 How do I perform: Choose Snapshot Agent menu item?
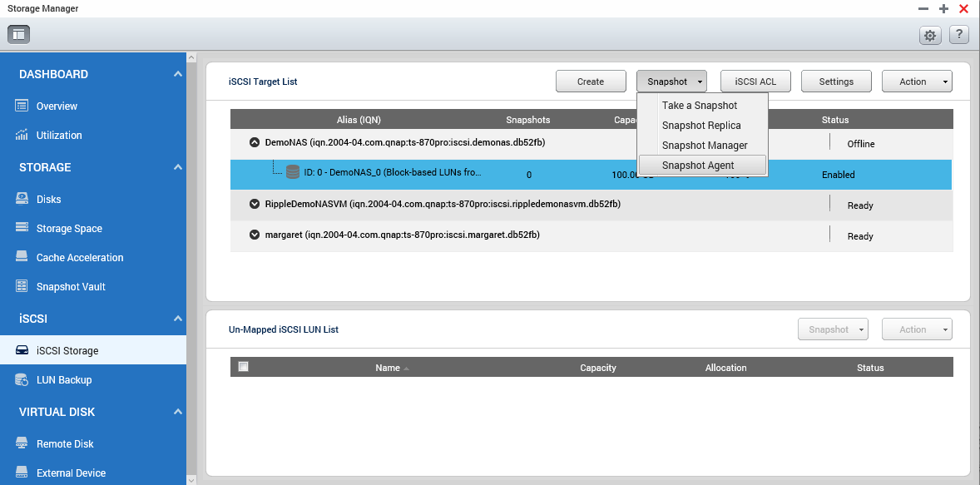[702, 166]
